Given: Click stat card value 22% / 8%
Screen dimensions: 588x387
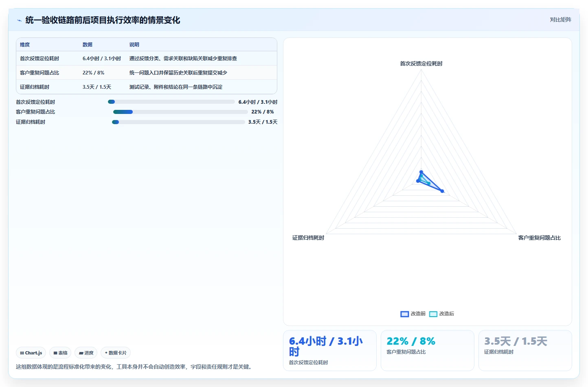Looking at the screenshot, I should pos(411,341).
